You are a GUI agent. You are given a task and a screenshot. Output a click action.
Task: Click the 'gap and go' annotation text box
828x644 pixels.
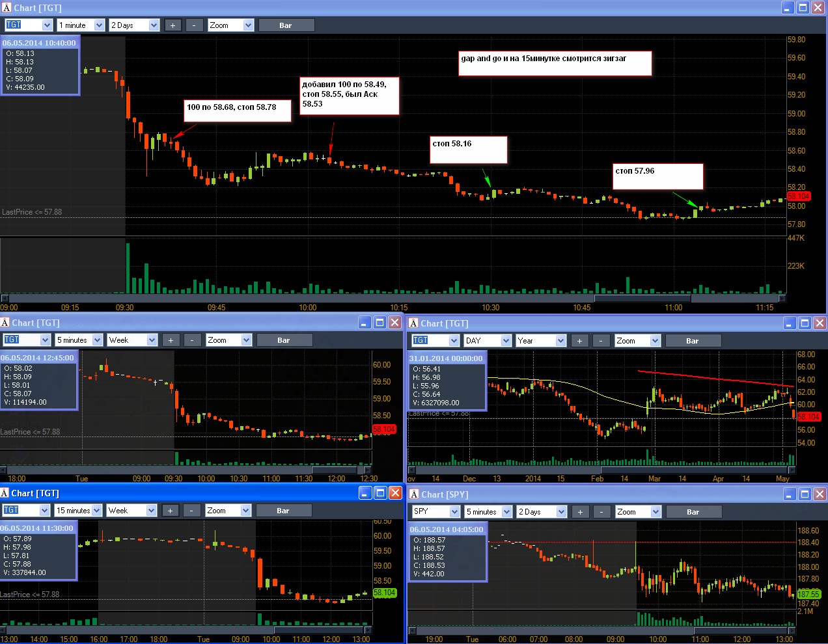click(555, 63)
